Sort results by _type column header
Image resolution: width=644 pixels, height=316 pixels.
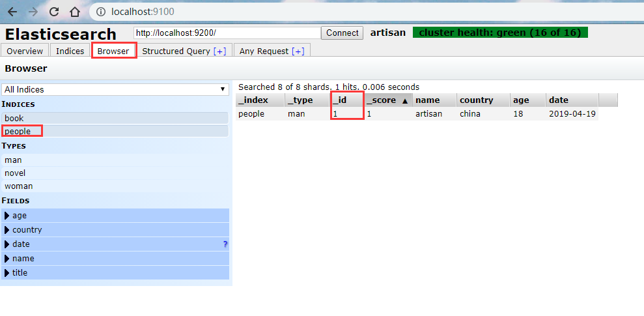click(307, 100)
